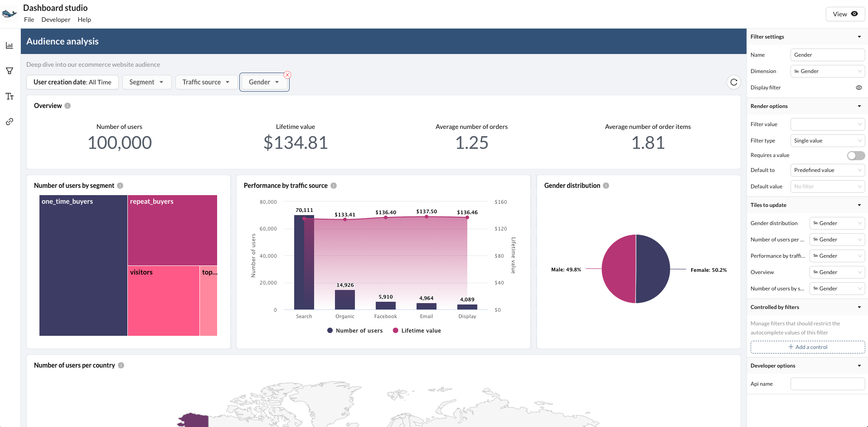Click info icon beside Gender distribution title
The width and height of the screenshot is (868, 427).
click(x=606, y=186)
